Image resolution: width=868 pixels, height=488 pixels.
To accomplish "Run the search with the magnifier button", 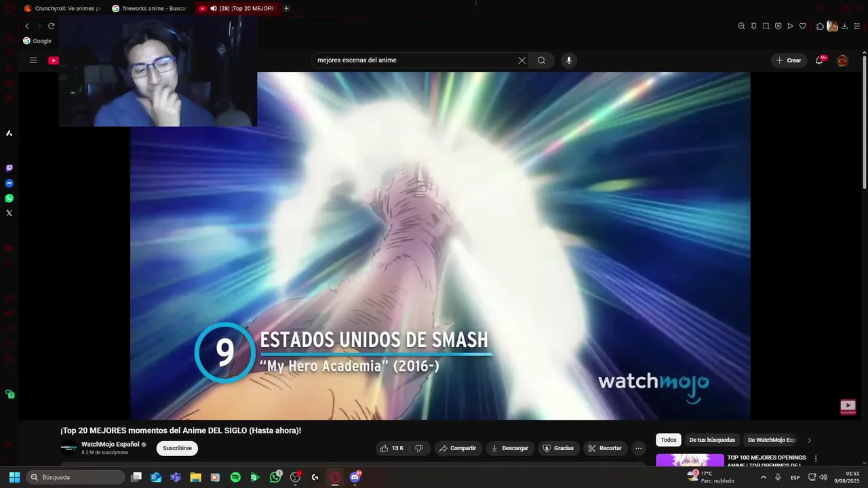I will (x=541, y=60).
